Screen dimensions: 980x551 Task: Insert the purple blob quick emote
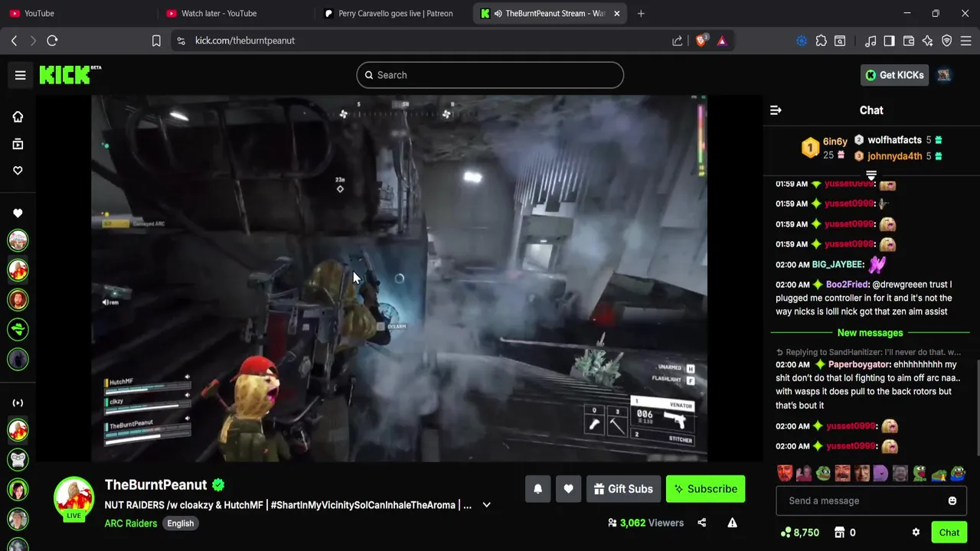pos(880,474)
